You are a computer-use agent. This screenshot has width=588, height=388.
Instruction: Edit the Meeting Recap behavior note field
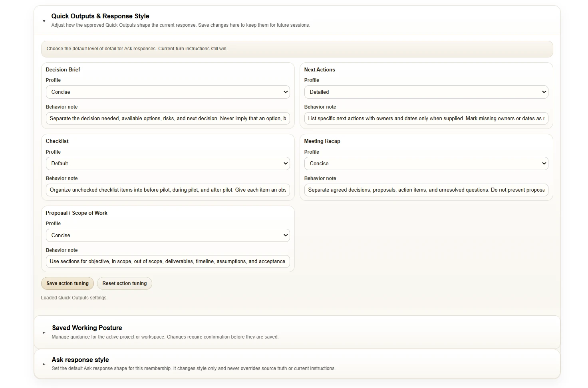pyautogui.click(x=426, y=190)
